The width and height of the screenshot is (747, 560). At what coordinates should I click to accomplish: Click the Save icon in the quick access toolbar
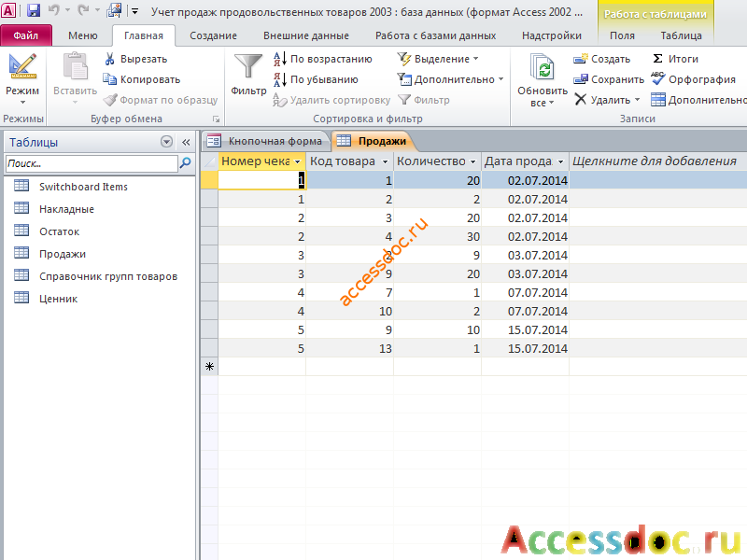pos(33,10)
